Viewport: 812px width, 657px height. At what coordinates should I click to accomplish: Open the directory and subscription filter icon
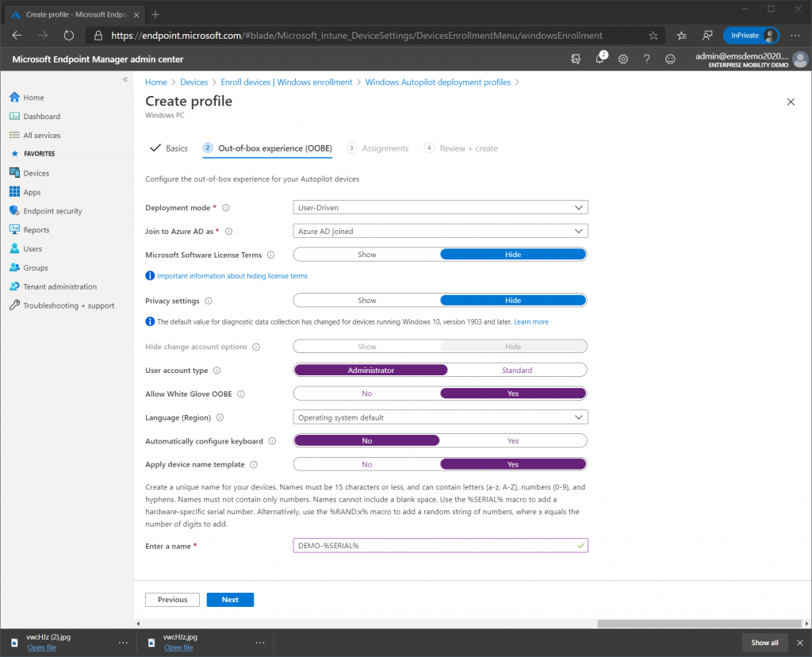pos(576,59)
